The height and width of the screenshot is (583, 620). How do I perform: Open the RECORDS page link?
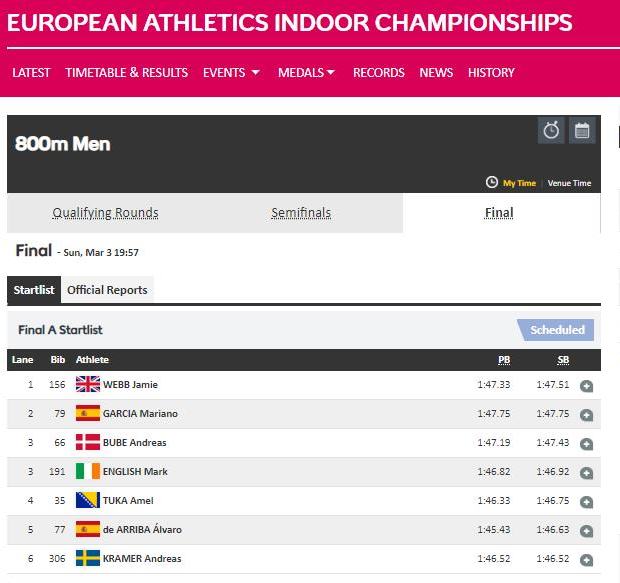[378, 72]
